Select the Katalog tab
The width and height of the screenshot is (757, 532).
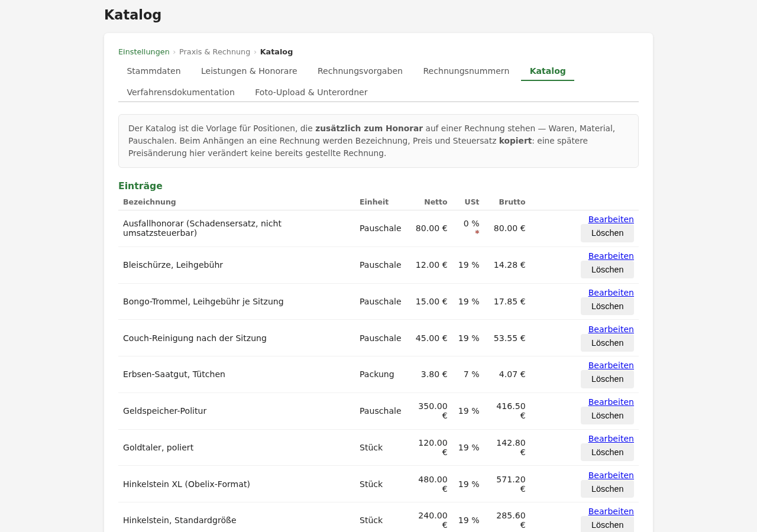(x=548, y=71)
